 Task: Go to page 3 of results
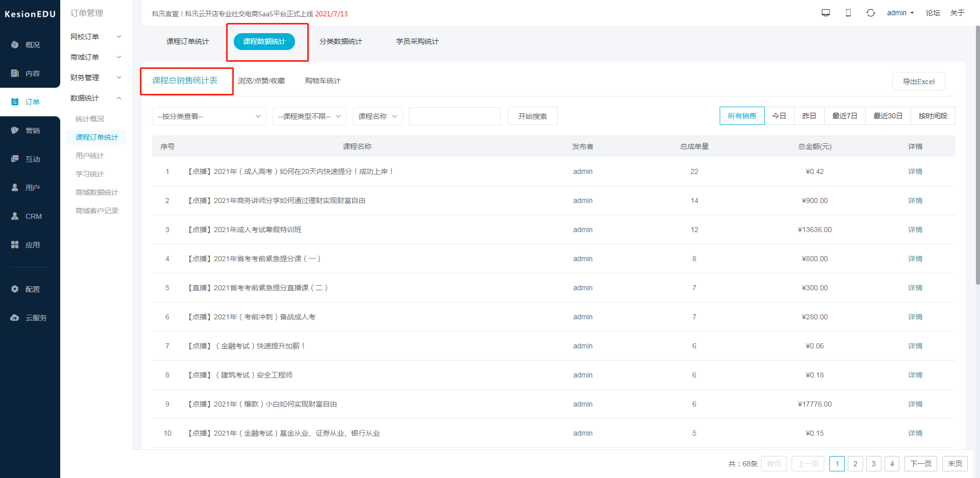pos(874,464)
